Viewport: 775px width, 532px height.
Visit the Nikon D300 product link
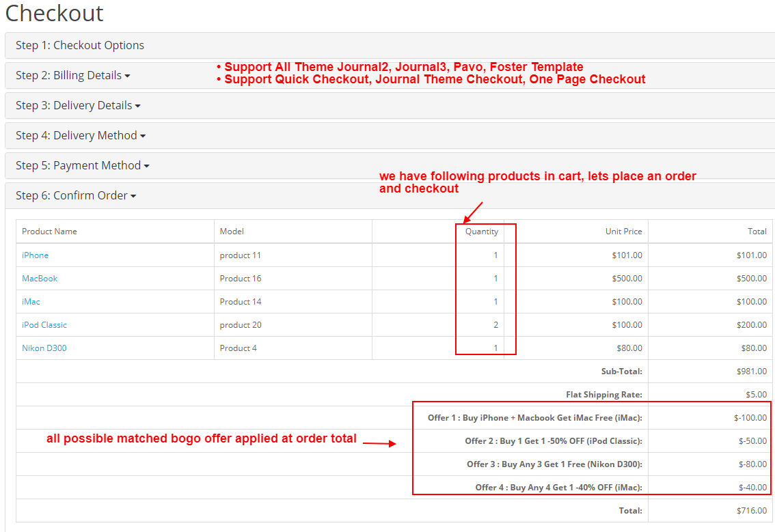pos(44,348)
